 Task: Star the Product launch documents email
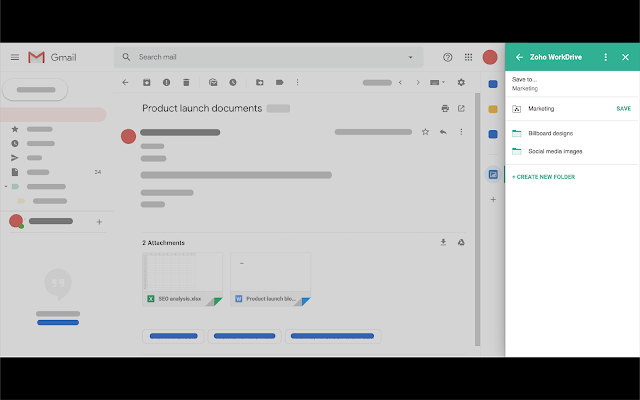[425, 132]
